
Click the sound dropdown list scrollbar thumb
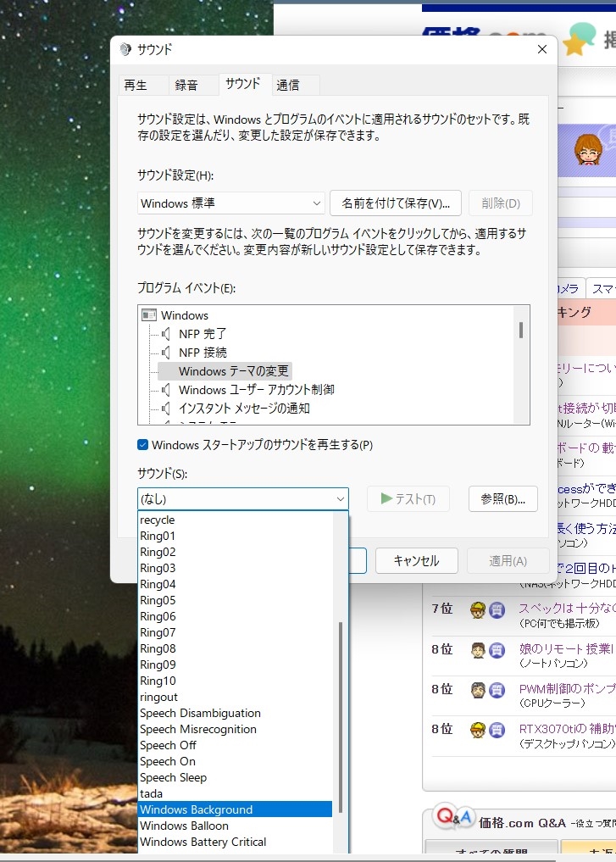[341, 717]
